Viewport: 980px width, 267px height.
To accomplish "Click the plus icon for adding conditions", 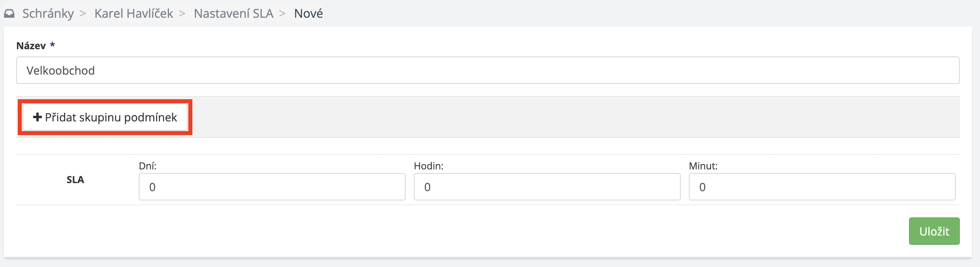I will pyautogui.click(x=38, y=117).
